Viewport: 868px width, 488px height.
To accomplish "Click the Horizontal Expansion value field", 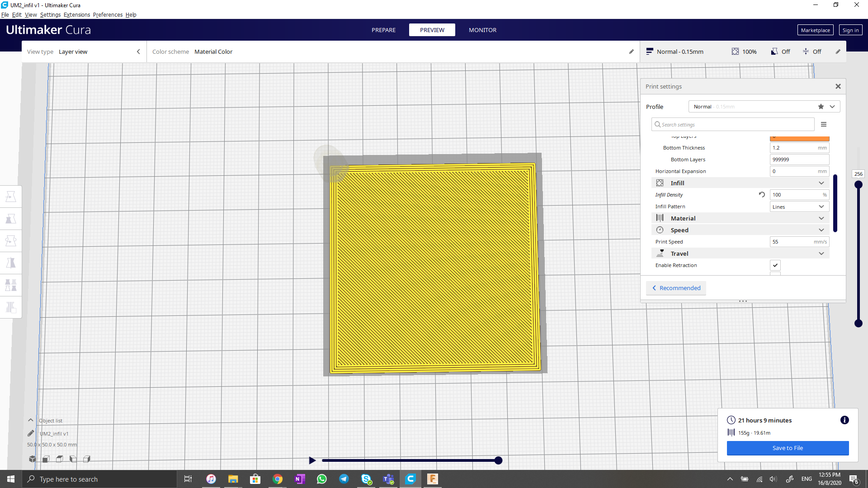I will point(799,171).
